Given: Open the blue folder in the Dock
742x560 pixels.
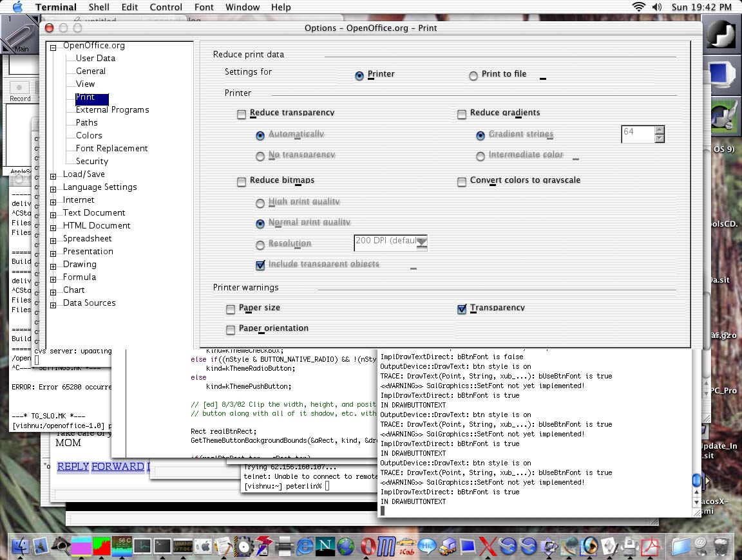Looking at the screenshot, I should click(680, 546).
